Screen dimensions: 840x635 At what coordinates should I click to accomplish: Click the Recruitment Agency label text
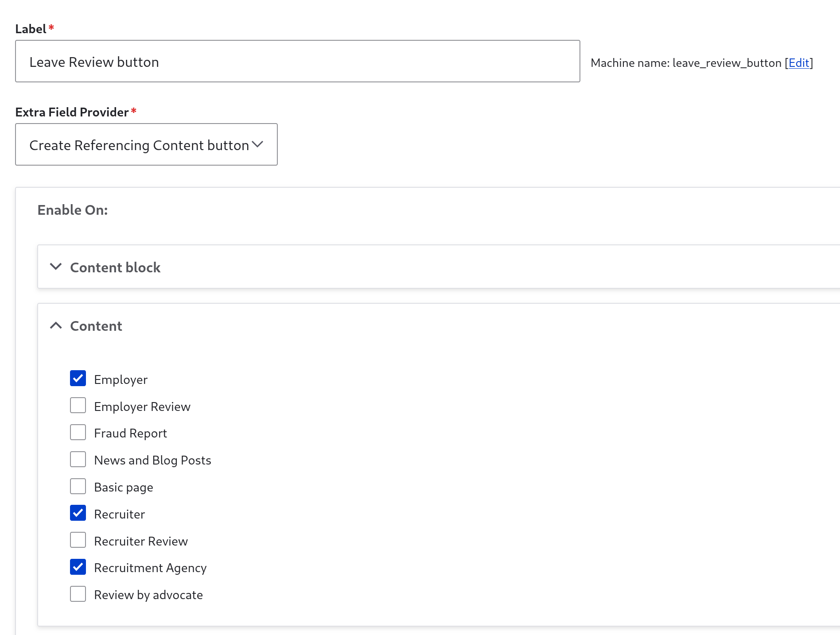pyautogui.click(x=150, y=568)
